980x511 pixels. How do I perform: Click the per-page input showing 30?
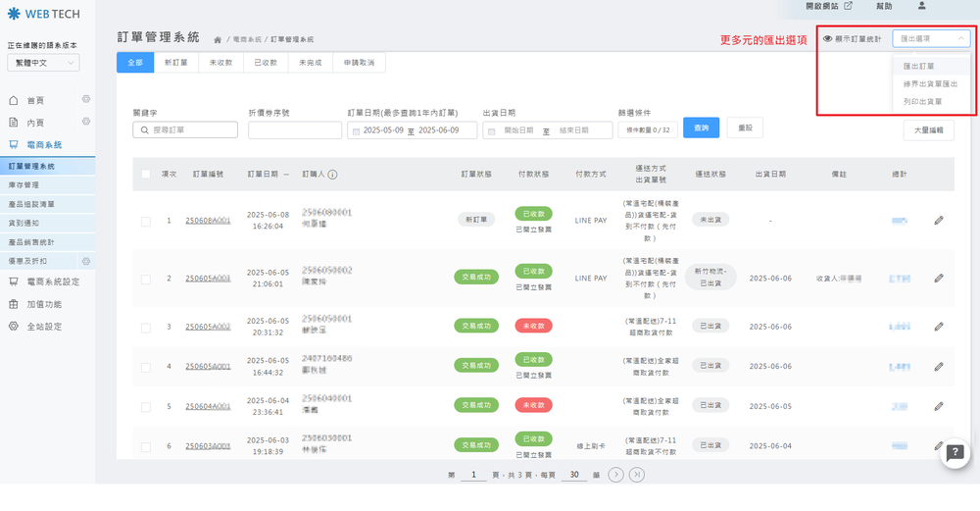[574, 475]
